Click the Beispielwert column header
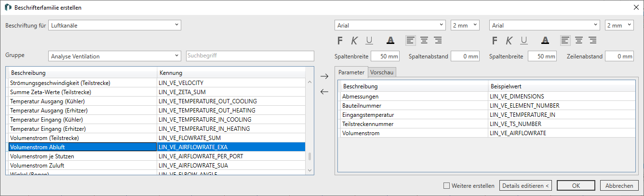The image size is (644, 196). (562, 86)
